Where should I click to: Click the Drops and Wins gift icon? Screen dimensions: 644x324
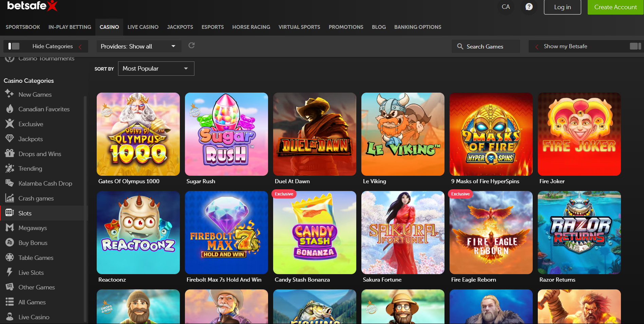point(10,153)
